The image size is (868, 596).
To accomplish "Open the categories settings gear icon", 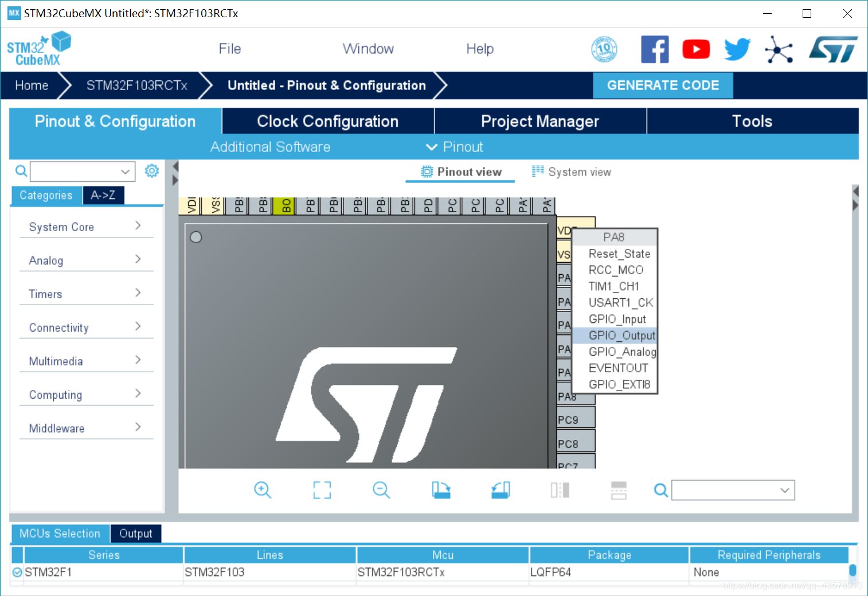I will point(151,171).
